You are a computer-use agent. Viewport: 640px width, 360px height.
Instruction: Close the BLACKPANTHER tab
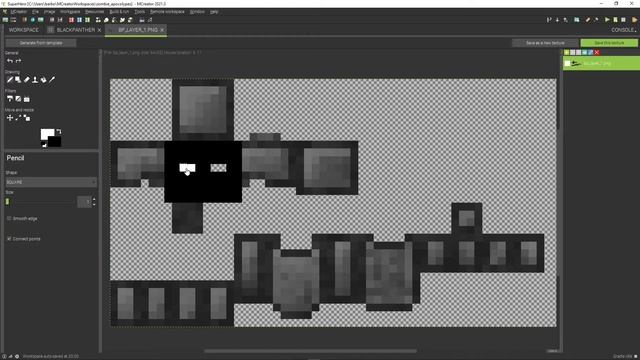pos(99,30)
